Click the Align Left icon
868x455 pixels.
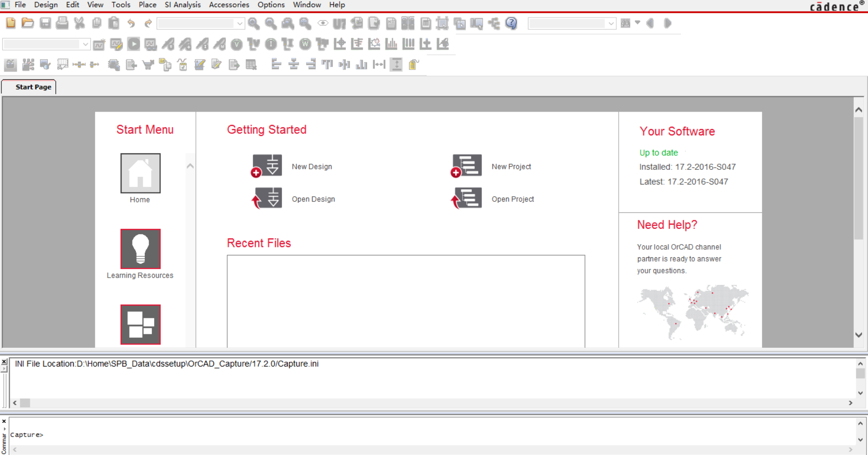[276, 64]
